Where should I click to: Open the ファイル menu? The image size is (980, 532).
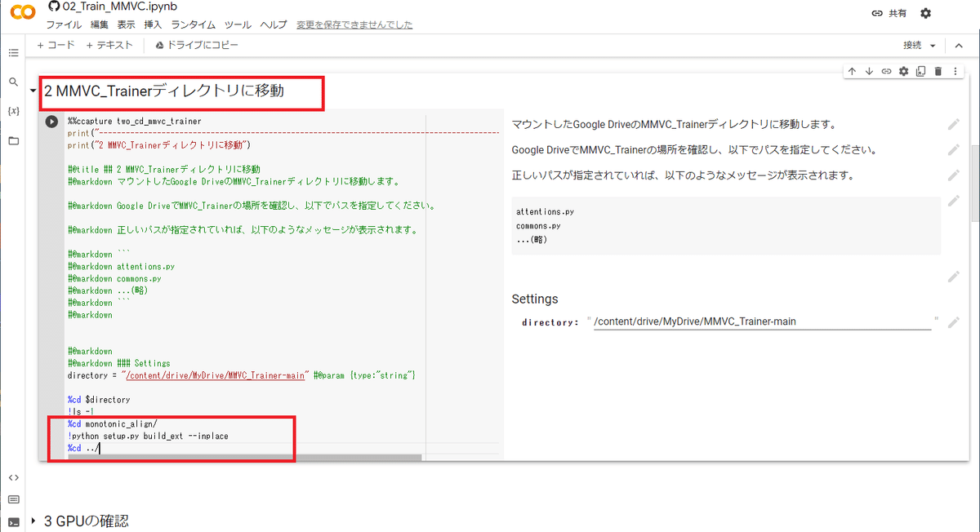pyautogui.click(x=64, y=25)
